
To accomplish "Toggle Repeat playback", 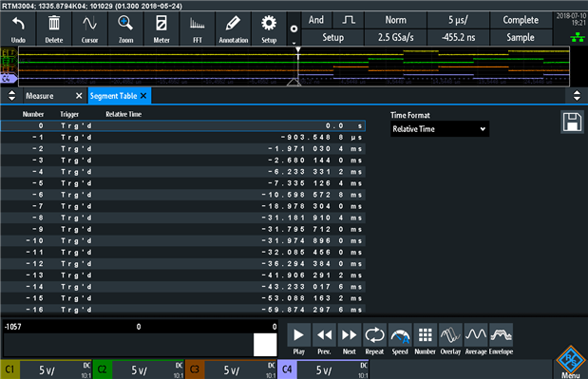I will click(374, 339).
